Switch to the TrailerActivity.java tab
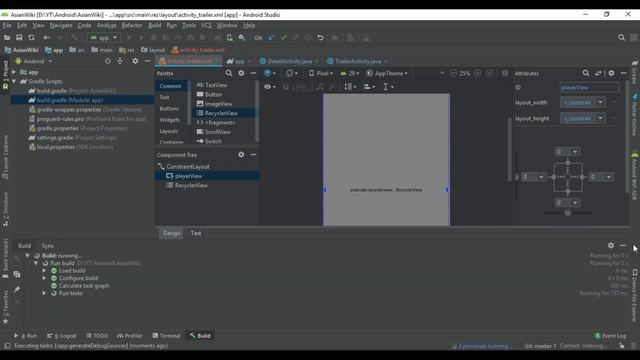This screenshot has height=360, width=640. [x=358, y=61]
